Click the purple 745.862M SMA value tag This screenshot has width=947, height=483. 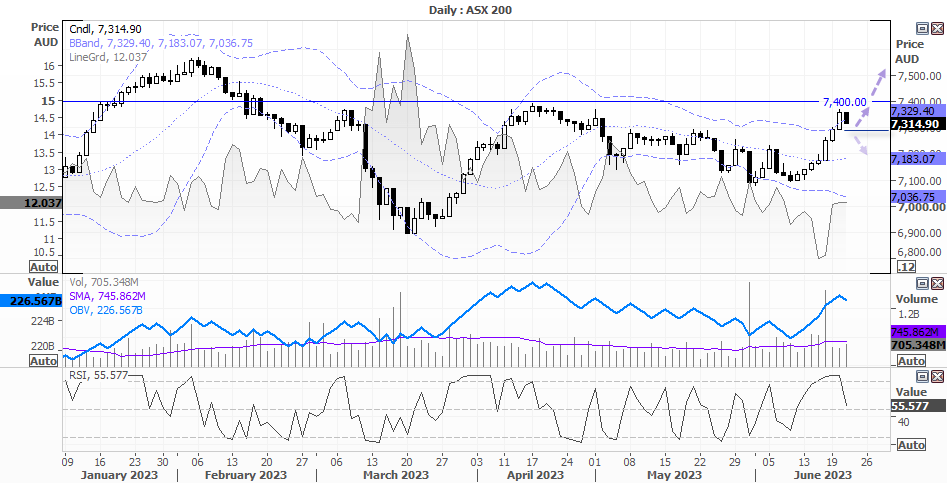[918, 332]
